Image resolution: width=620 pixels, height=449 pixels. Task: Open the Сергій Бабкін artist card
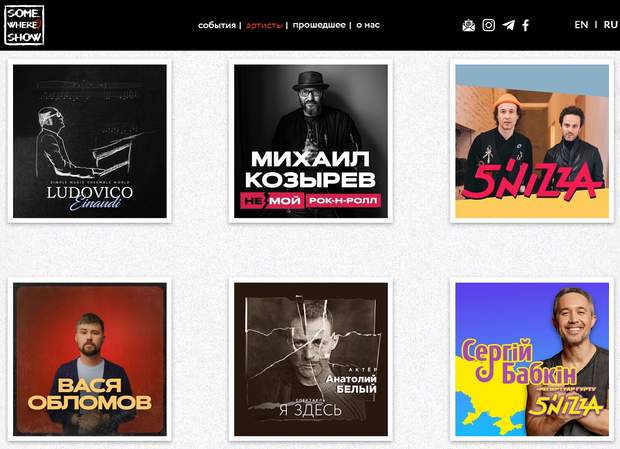tap(532, 359)
